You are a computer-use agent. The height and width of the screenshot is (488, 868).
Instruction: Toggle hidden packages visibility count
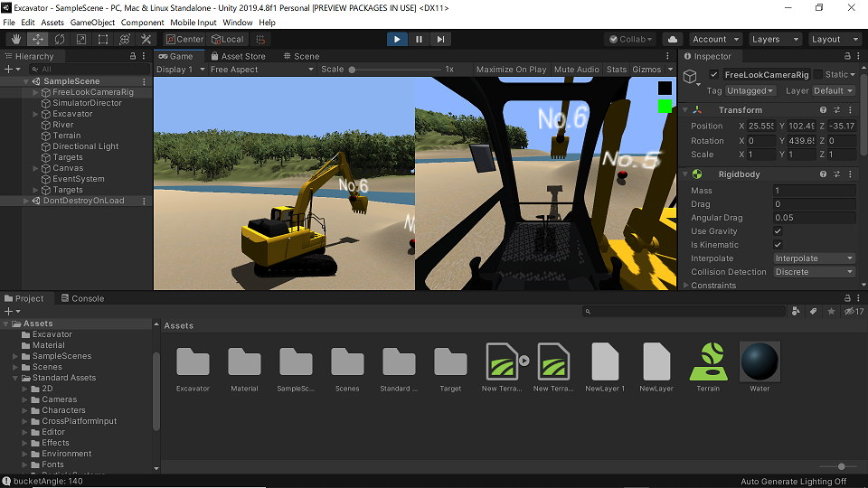point(854,312)
